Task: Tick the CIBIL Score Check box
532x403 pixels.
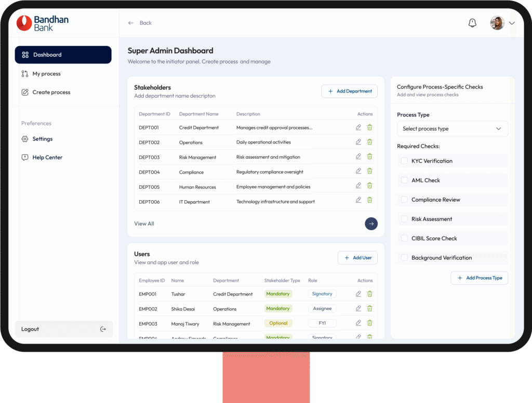Action: (x=404, y=239)
